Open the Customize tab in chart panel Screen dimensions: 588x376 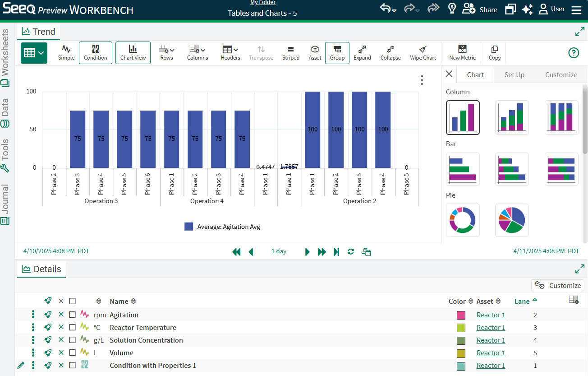click(x=561, y=75)
